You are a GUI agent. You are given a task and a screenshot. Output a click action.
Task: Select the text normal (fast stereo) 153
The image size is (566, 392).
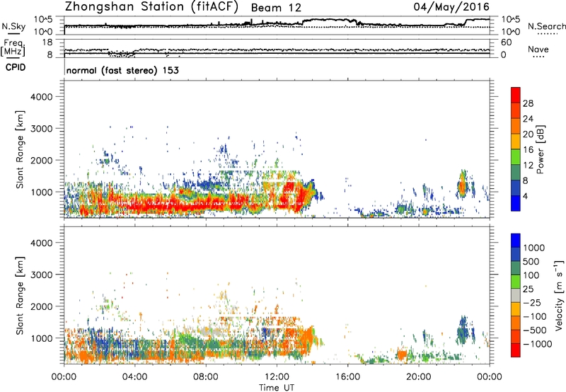122,70
